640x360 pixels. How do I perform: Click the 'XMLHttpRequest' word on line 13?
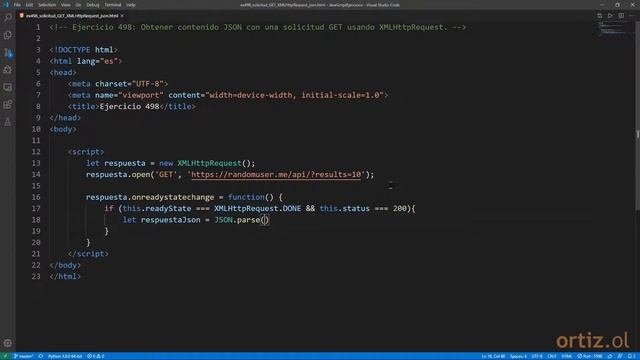(x=209, y=163)
